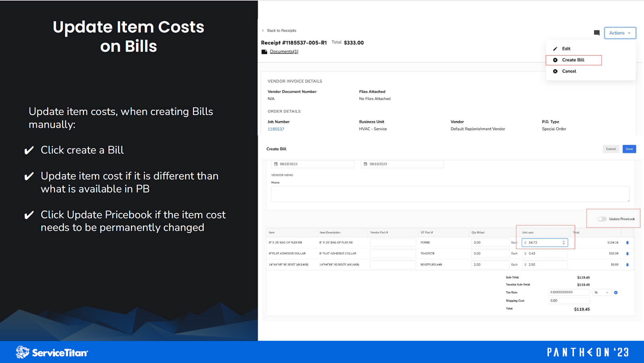Increment the 34.72 unit cost stepper

coord(563,241)
